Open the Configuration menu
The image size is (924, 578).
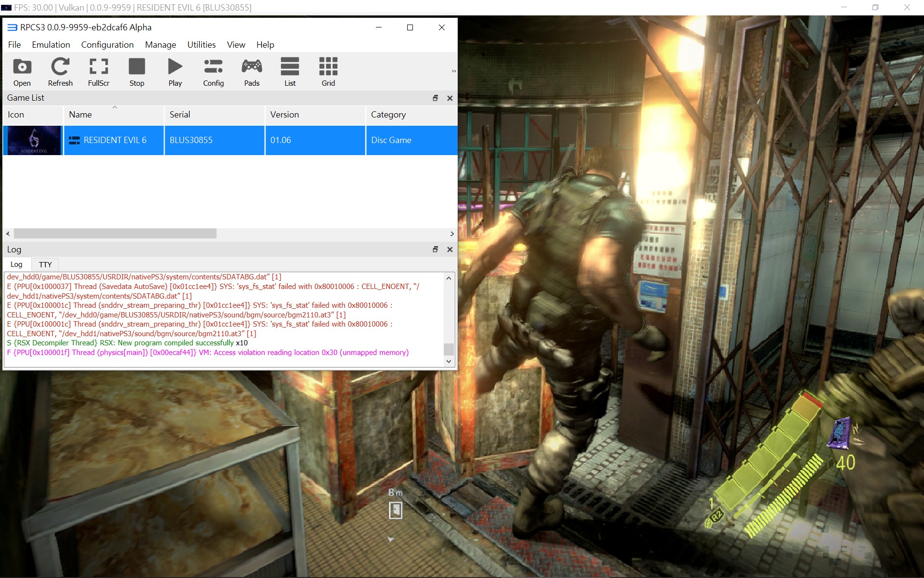point(107,45)
